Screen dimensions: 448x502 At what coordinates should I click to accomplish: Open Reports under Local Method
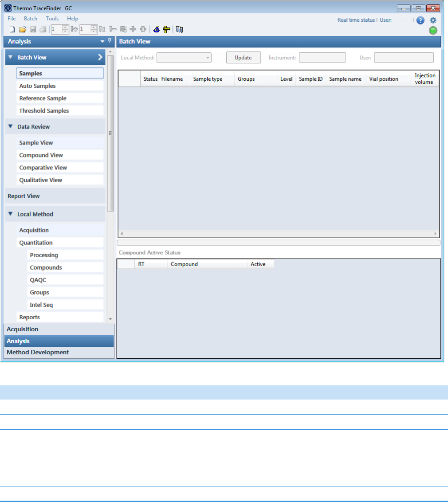[60, 317]
